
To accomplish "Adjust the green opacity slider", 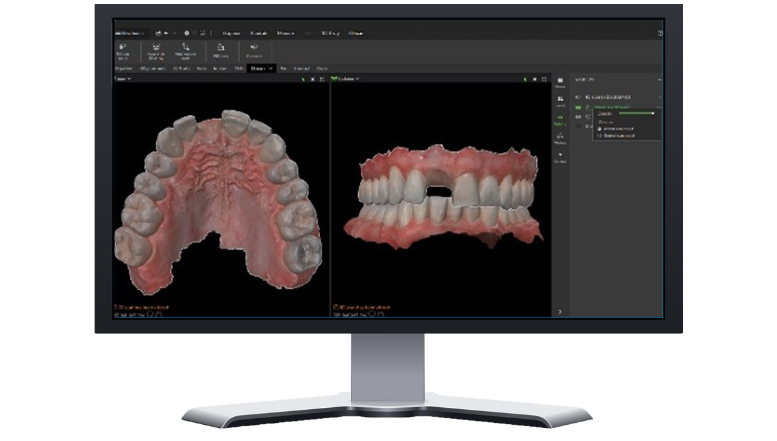I will pos(637,113).
